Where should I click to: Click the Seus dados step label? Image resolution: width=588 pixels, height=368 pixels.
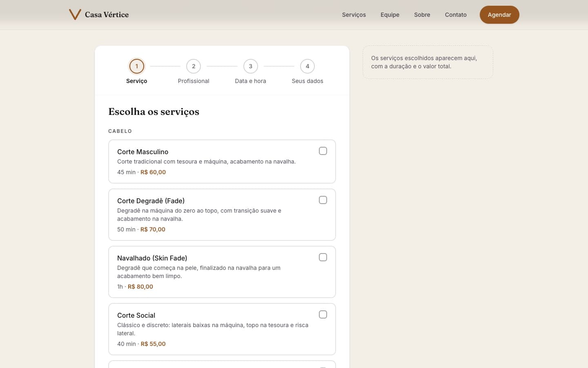(307, 81)
